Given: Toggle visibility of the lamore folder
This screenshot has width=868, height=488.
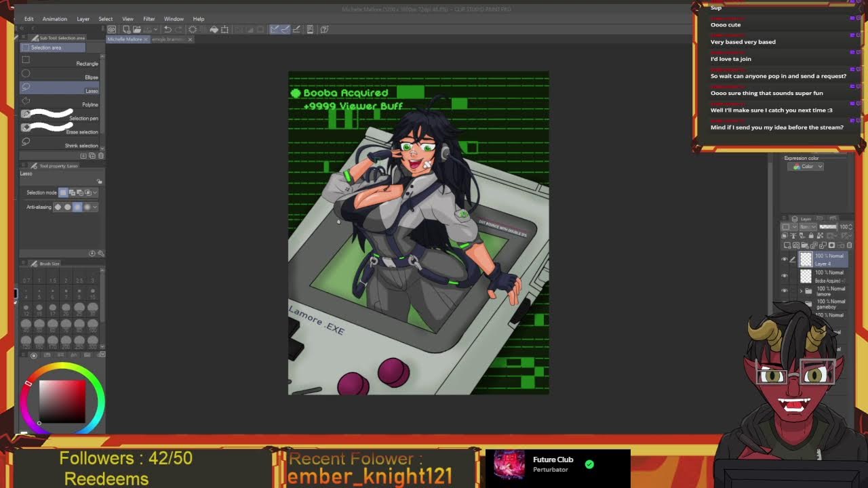Looking at the screenshot, I should point(785,290).
